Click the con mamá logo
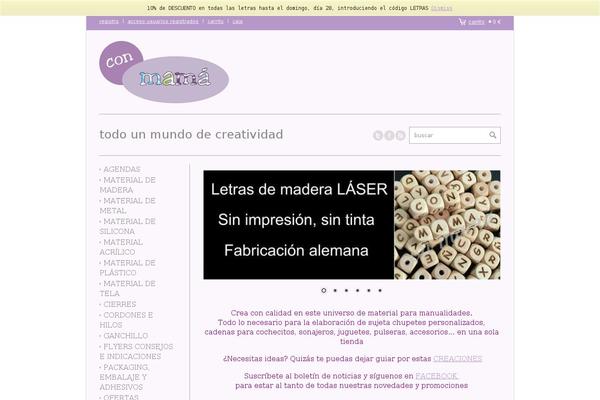 (164, 72)
